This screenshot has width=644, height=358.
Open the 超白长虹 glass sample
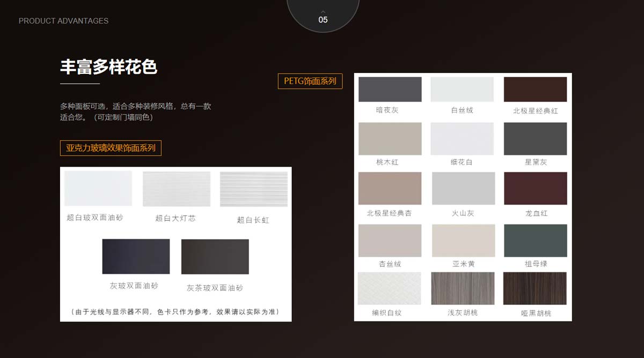pos(254,189)
